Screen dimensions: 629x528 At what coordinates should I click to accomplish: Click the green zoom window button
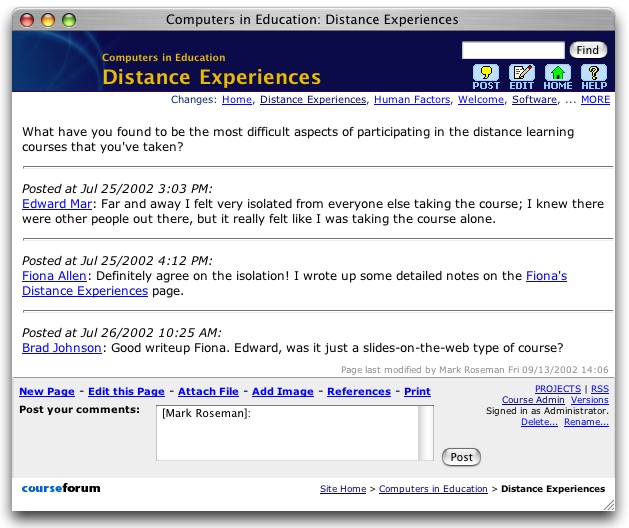click(69, 20)
